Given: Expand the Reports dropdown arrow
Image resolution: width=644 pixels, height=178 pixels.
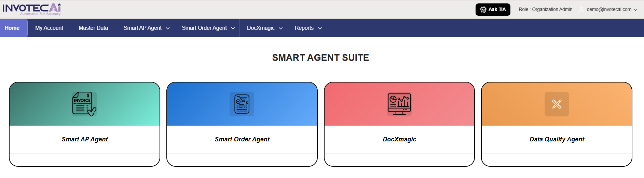Looking at the screenshot, I should 320,28.
